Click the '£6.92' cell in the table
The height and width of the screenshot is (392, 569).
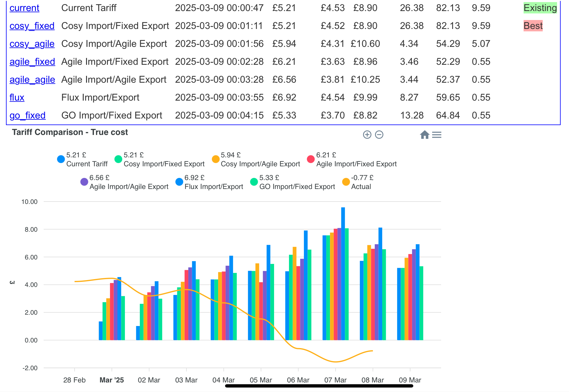coord(284,98)
